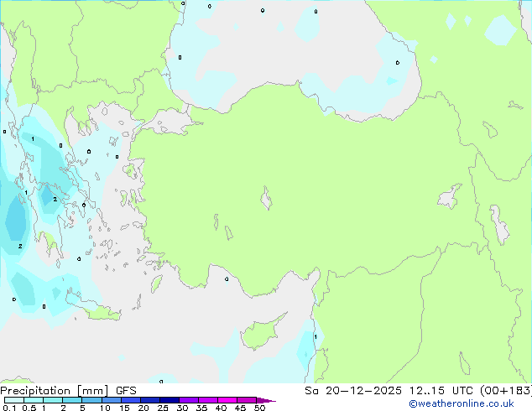Click the '30' legend scale label
This screenshot has height=411, width=532.
click(182, 408)
